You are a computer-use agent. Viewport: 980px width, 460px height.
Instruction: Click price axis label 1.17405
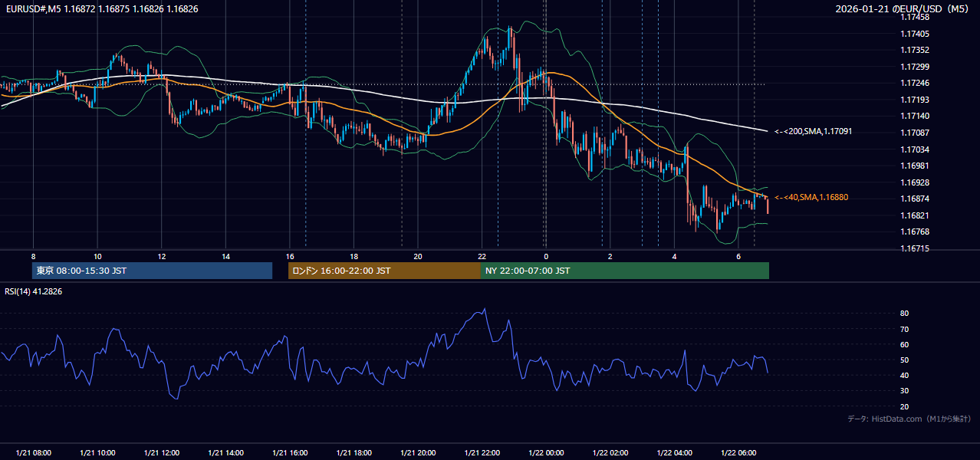(915, 34)
